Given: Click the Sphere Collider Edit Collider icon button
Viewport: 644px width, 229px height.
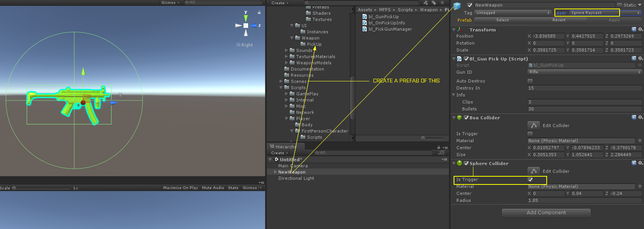Looking at the screenshot, I should [x=534, y=171].
